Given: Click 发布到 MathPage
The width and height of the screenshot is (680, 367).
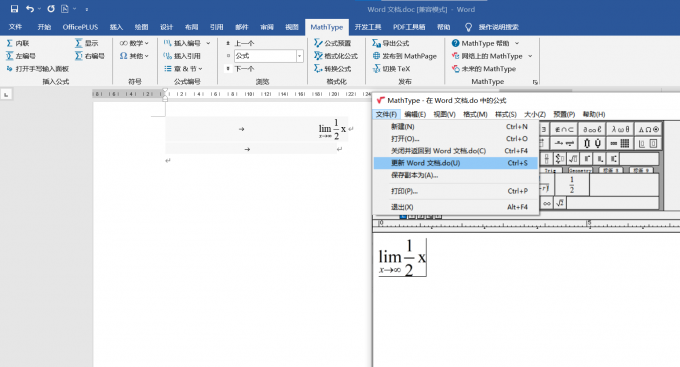Looking at the screenshot, I should click(x=405, y=56).
